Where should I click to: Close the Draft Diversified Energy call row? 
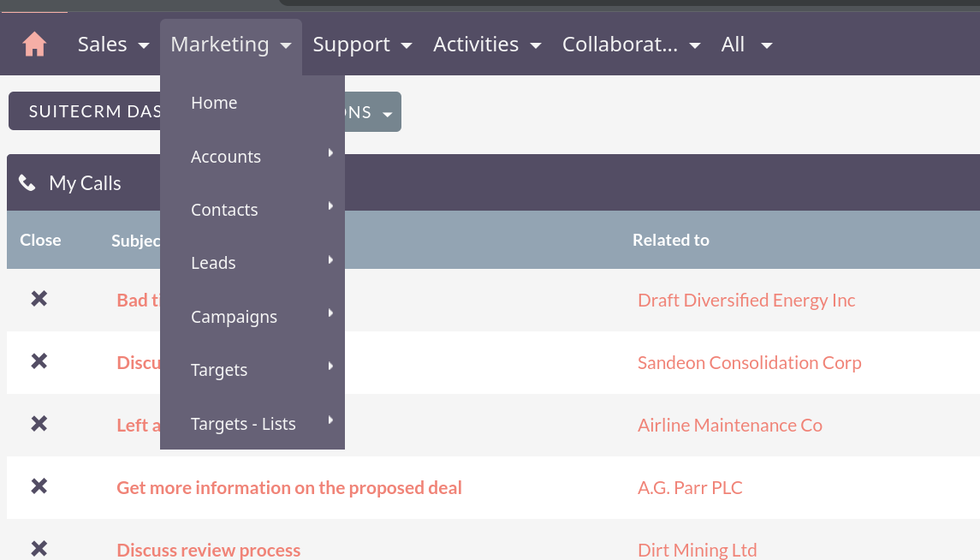pos(39,299)
